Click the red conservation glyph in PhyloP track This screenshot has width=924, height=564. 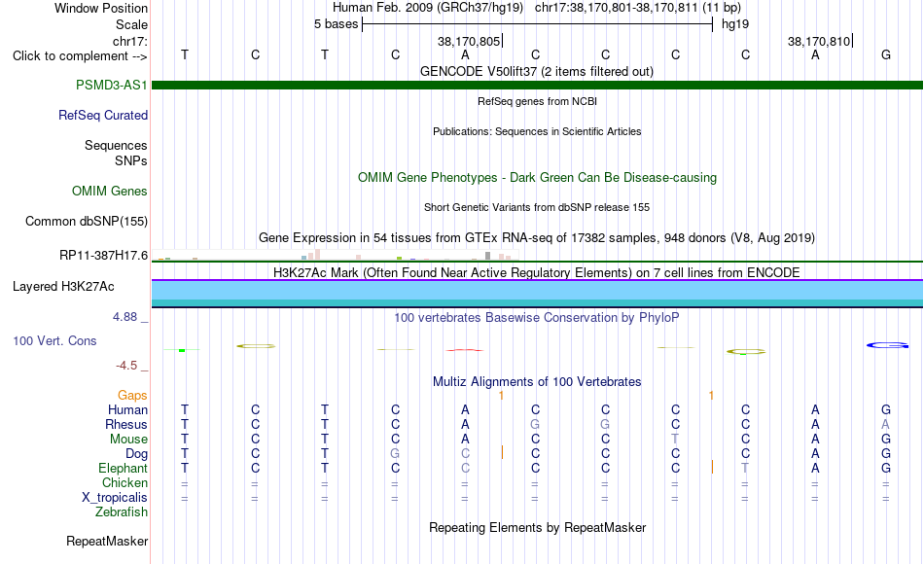[464, 350]
